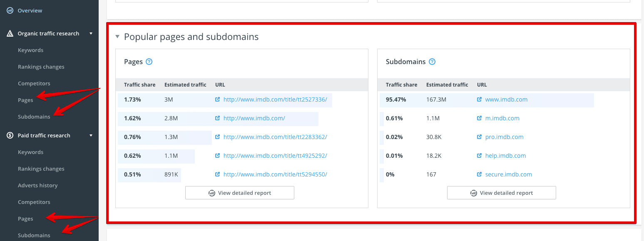Open Competitors under Organic traffic research
The height and width of the screenshot is (241, 644).
(x=34, y=83)
